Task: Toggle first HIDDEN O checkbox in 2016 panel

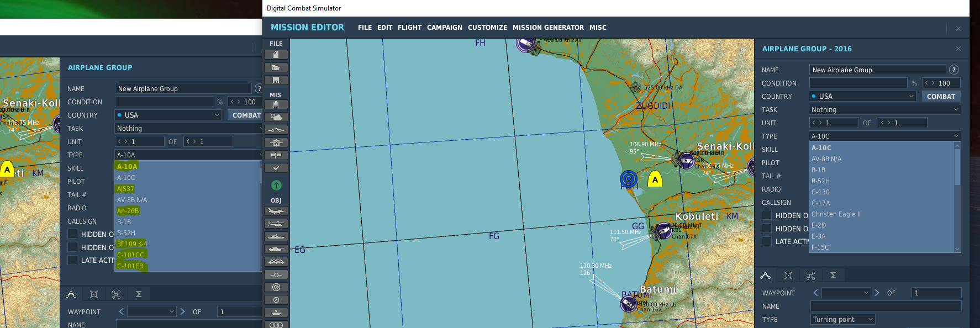Action: 767,215
